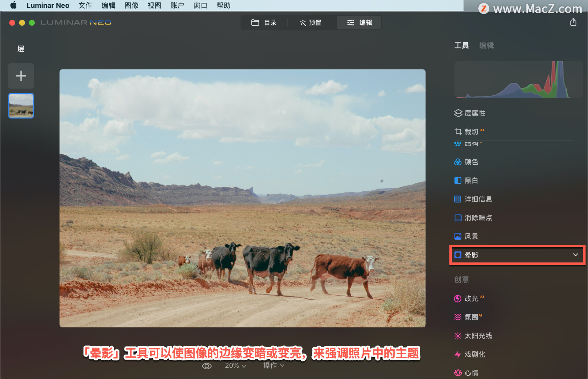Screen dimensions: 588x379
Task: Click the share/export icon at top right
Action: (x=573, y=22)
